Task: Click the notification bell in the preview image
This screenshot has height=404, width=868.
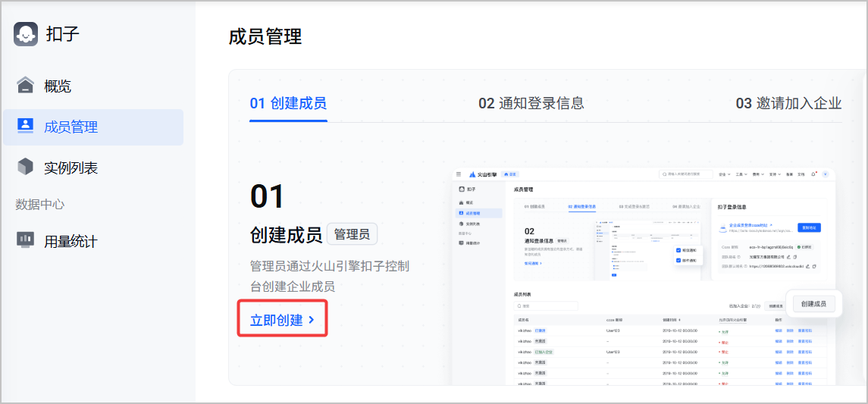Action: (x=814, y=174)
